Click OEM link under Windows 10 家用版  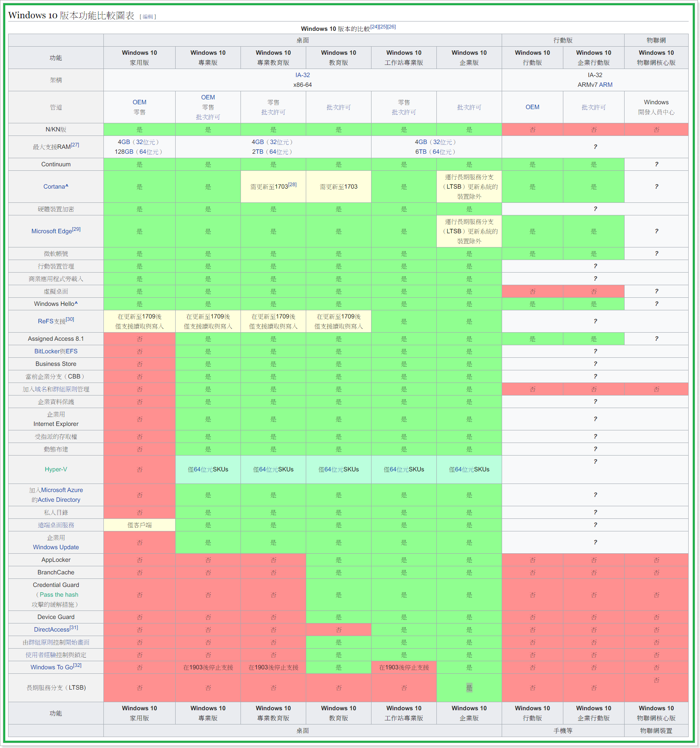point(140,102)
